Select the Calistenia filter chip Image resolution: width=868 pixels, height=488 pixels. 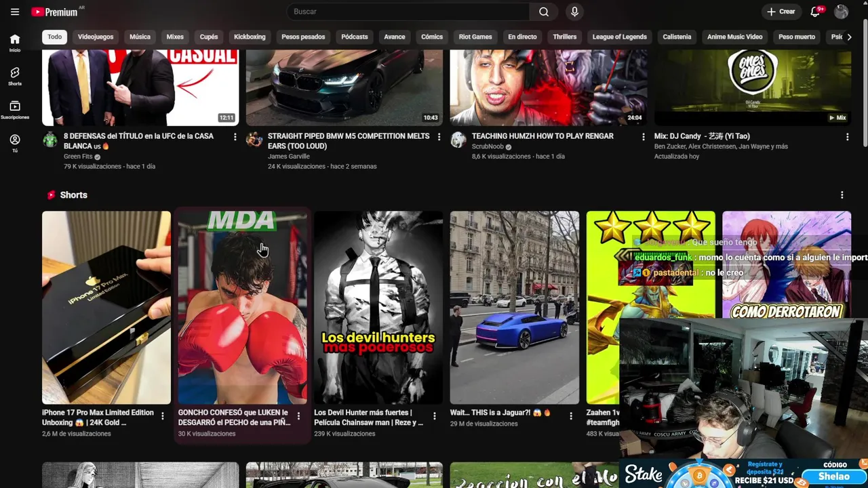tap(677, 37)
